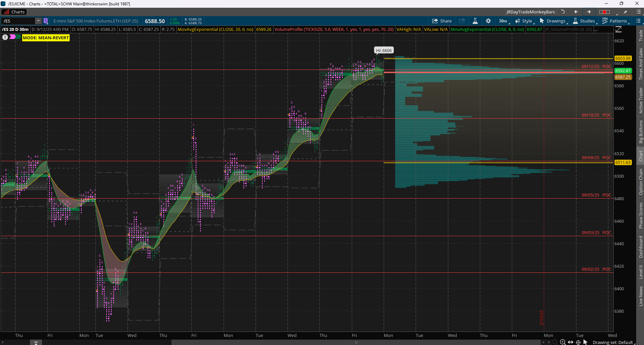Image resolution: width=644 pixels, height=345 pixels.
Task: Open the Dashboard sidebar tab
Action: click(x=640, y=247)
